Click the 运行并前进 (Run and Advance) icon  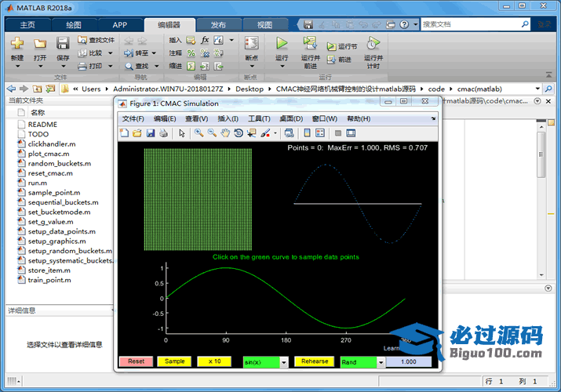[x=310, y=43]
